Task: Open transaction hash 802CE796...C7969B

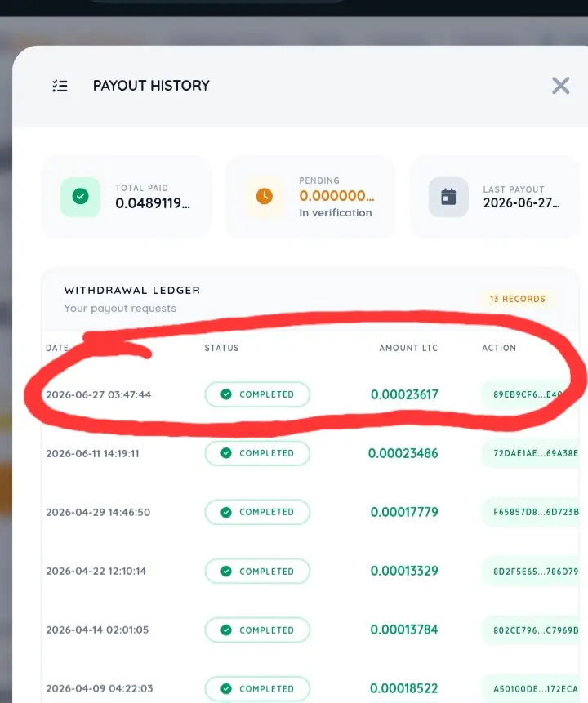Action: click(x=535, y=630)
